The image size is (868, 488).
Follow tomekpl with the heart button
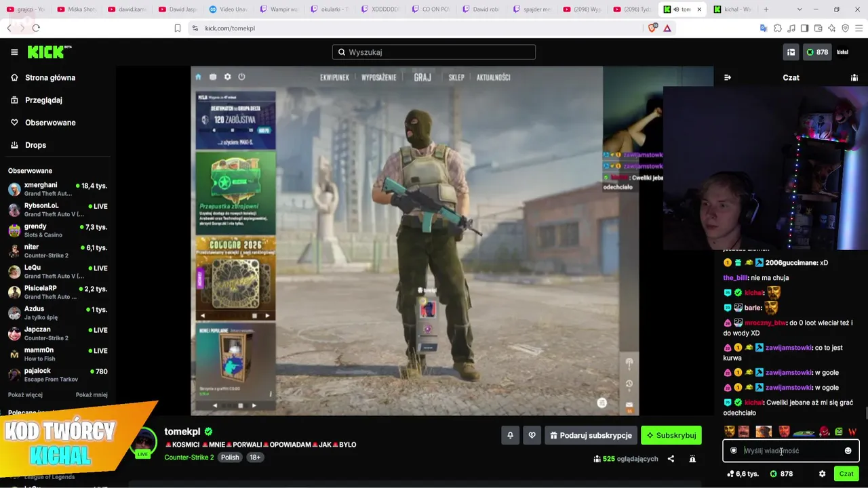click(532, 435)
